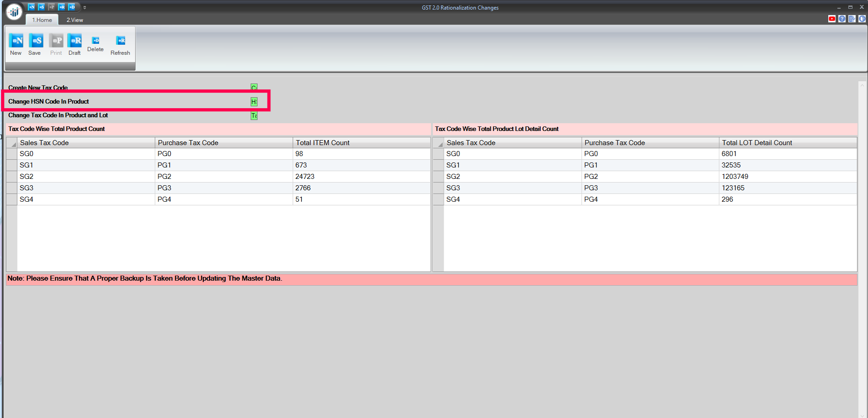This screenshot has height=418, width=868.
Task: Click the backup warning note text
Action: click(145, 278)
